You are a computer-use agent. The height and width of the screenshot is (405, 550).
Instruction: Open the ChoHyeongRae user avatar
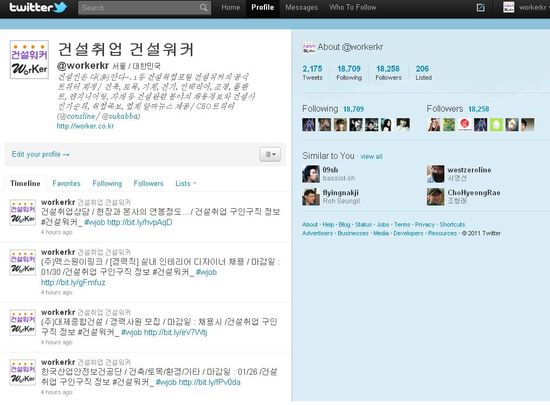click(435, 197)
